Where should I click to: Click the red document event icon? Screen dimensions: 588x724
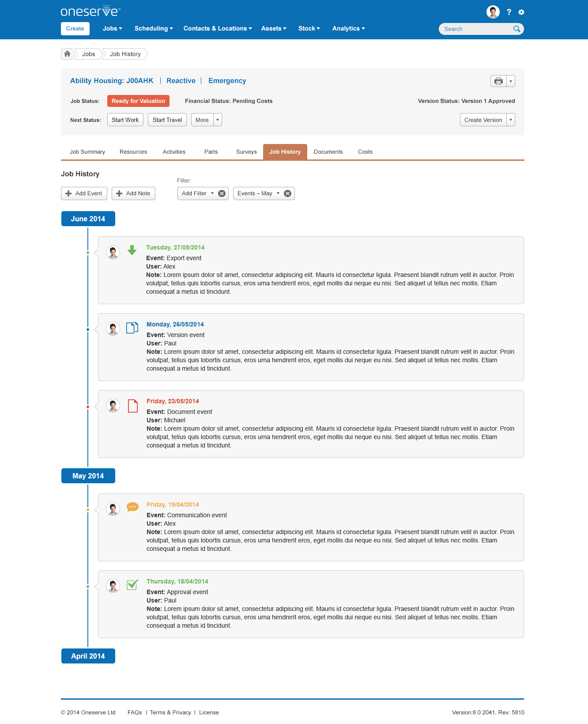(133, 406)
